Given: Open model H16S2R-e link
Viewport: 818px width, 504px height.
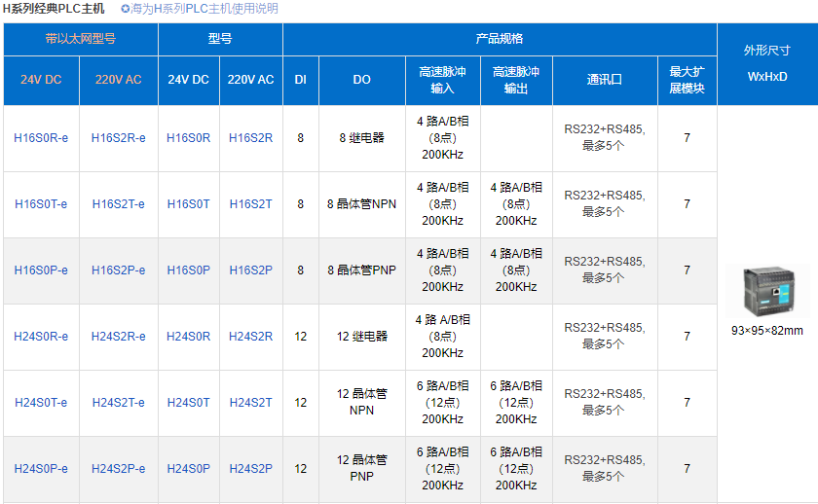Looking at the screenshot, I should 118,138.
